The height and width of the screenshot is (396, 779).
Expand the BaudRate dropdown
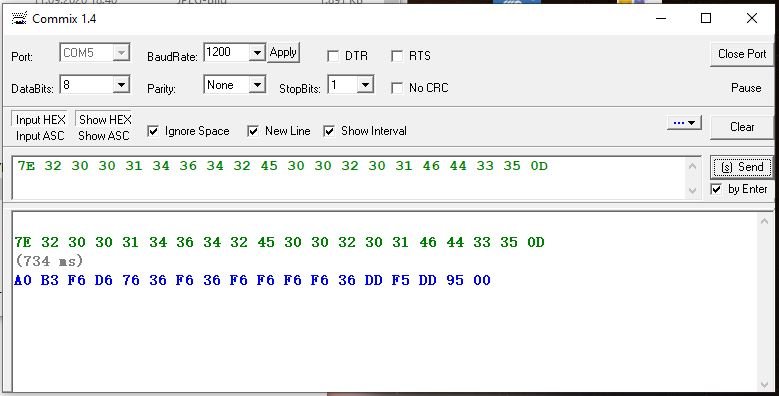tap(257, 53)
